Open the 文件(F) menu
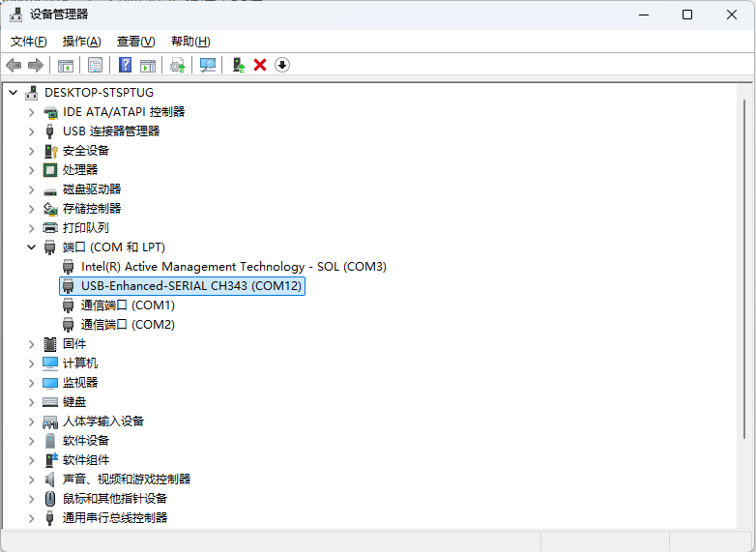Screen dimensions: 756x552 29,42
